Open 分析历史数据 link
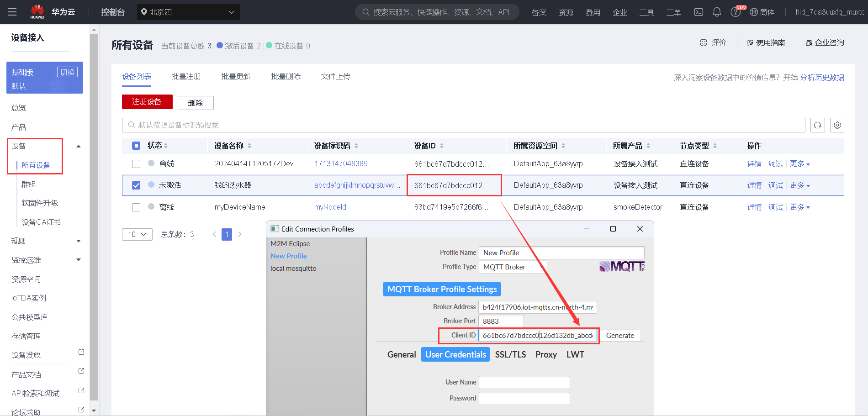This screenshot has width=868, height=416. click(822, 78)
